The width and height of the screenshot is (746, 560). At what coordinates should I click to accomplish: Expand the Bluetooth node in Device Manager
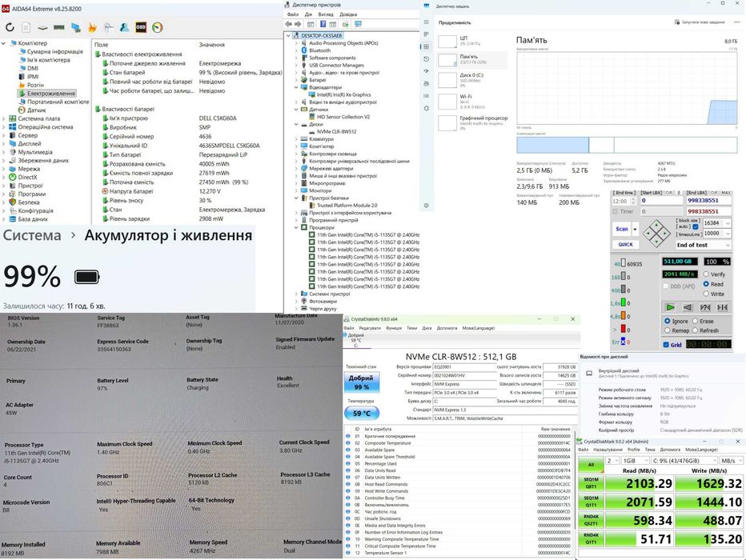pyautogui.click(x=296, y=50)
